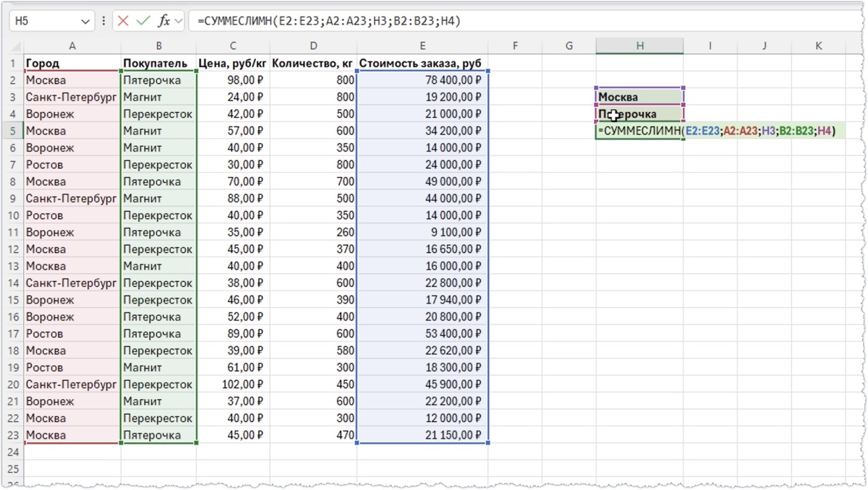Viewport: 868px width, 490px height.
Task: Select Перекресток in row 20
Action: (x=158, y=384)
